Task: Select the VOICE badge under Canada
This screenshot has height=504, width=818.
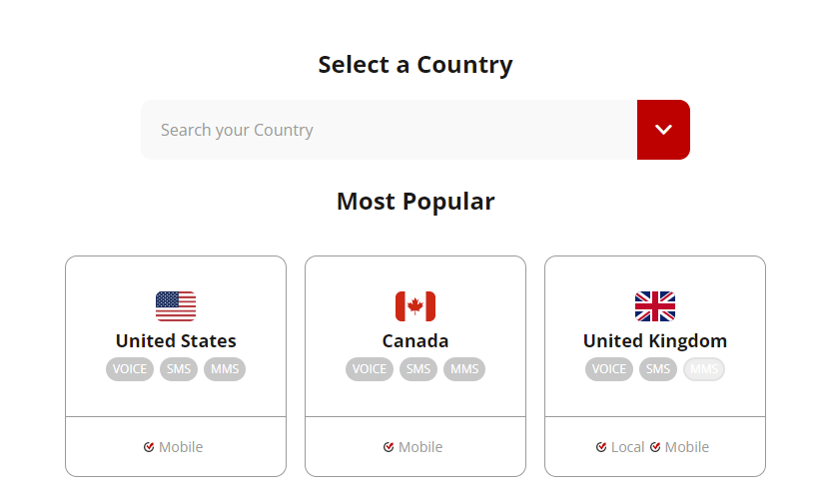Action: [370, 369]
